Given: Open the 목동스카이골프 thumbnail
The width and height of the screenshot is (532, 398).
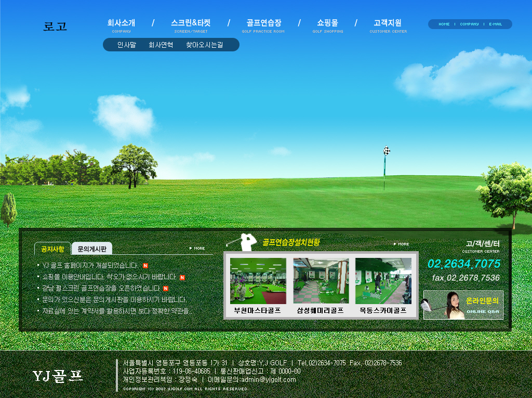Looking at the screenshot, I should 383,281.
